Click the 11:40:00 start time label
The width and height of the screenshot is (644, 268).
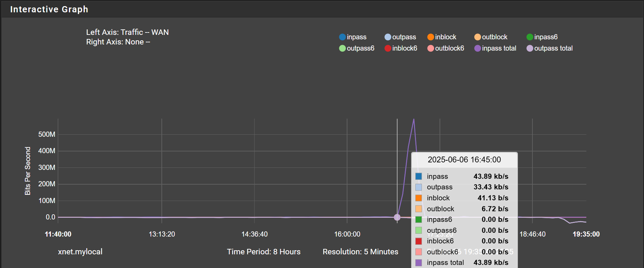point(58,234)
